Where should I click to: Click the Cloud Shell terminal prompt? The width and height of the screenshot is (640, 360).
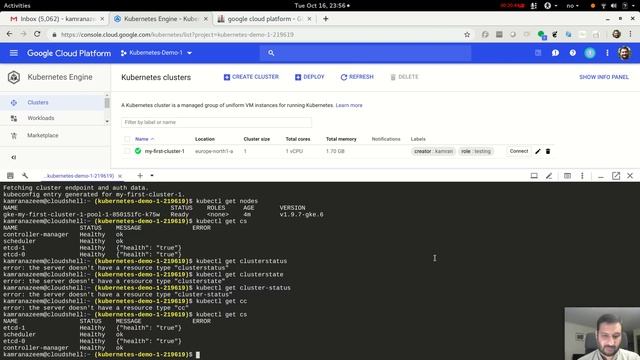point(198,355)
